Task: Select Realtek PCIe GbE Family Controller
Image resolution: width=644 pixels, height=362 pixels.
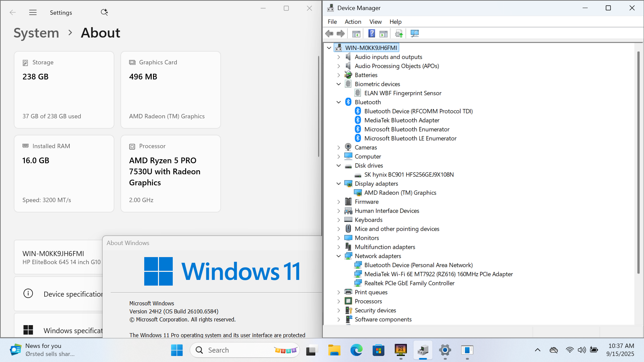Action: (409, 283)
